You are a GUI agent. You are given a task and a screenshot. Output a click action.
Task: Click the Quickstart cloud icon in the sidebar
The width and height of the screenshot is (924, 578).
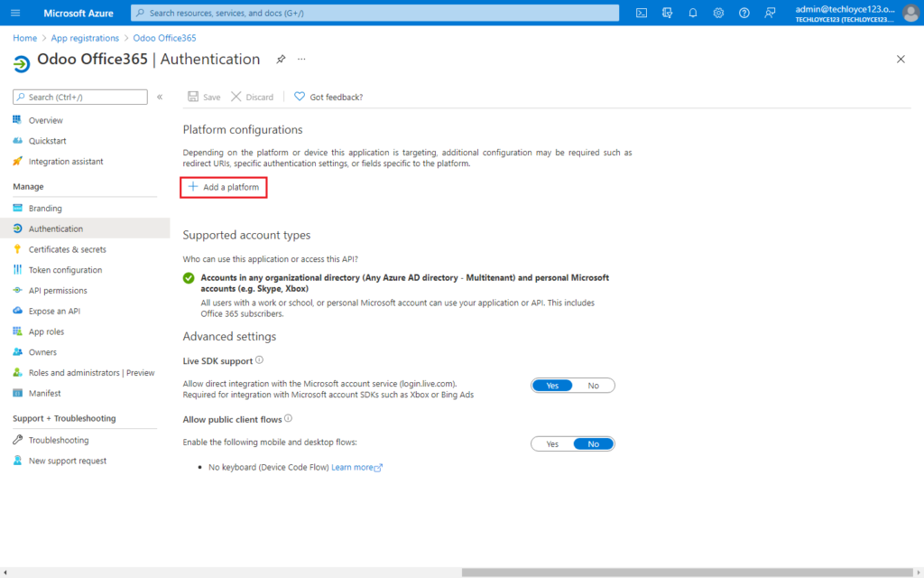point(17,140)
